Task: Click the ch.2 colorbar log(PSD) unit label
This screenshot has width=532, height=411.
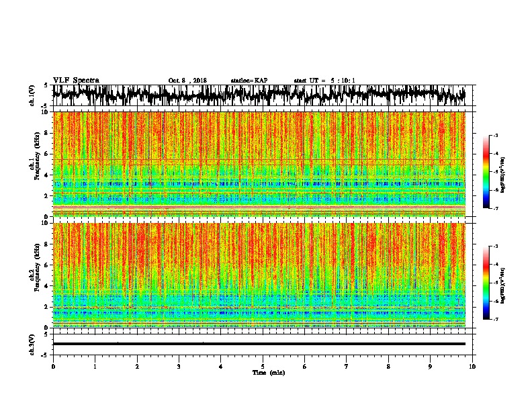Action: pos(503,285)
